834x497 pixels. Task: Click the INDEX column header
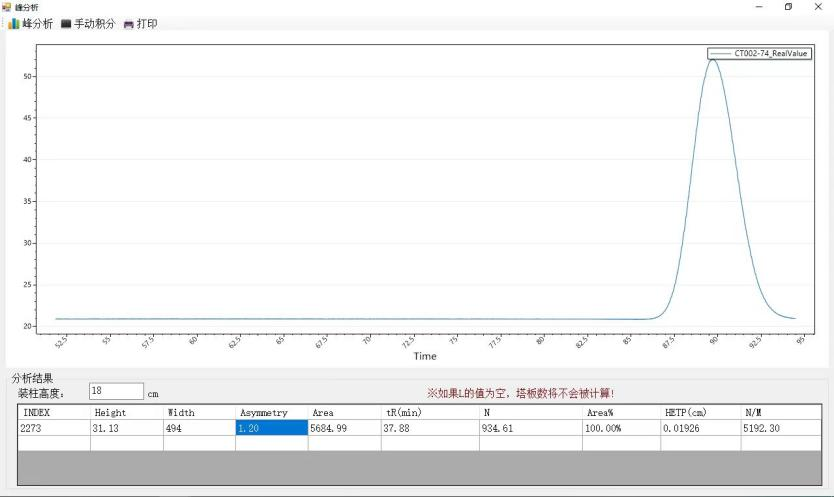pos(53,412)
